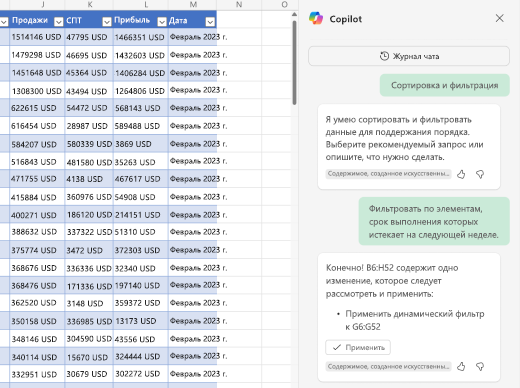Select cell with 471755 USD

(x=37, y=179)
